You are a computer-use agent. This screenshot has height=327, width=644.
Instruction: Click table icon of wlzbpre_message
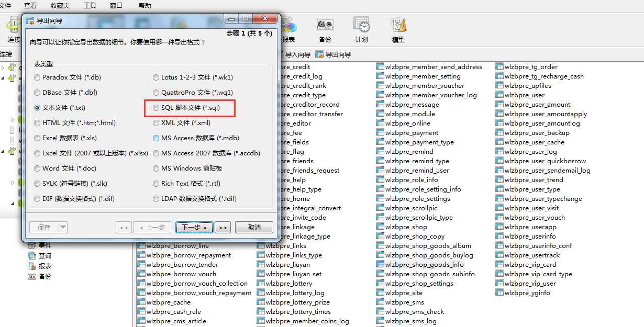click(x=380, y=104)
